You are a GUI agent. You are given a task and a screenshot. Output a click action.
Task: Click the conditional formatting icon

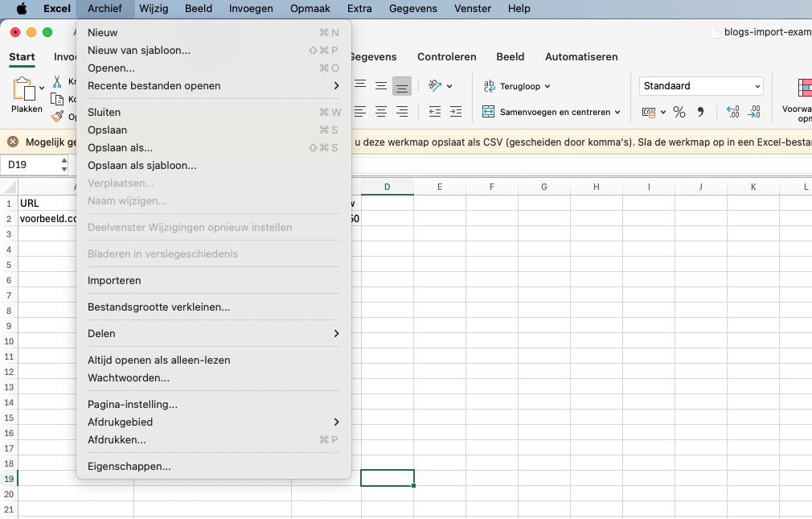(x=805, y=88)
